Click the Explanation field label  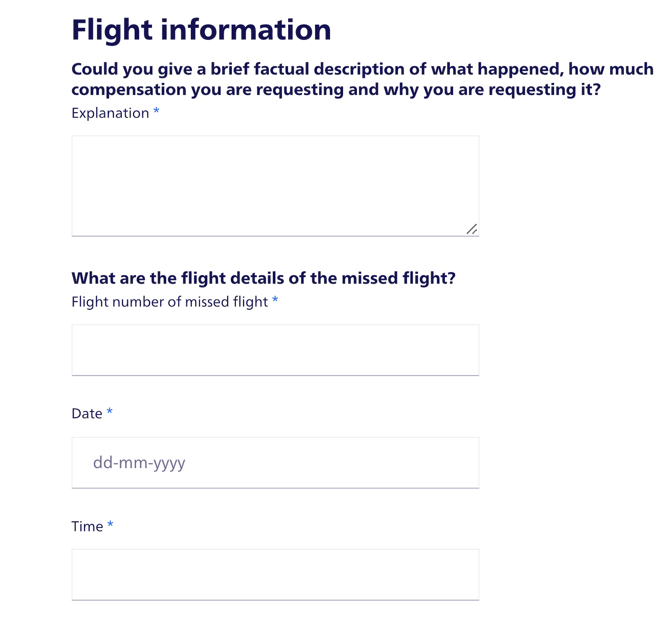(110, 113)
